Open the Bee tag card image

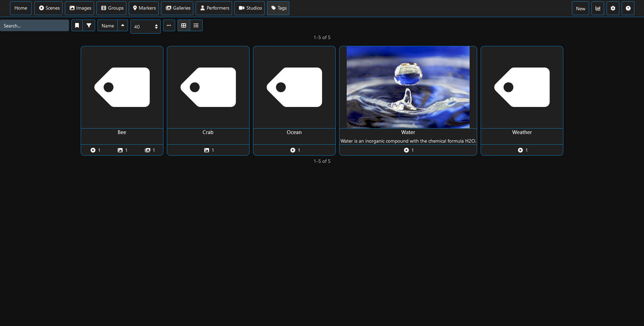[122, 87]
